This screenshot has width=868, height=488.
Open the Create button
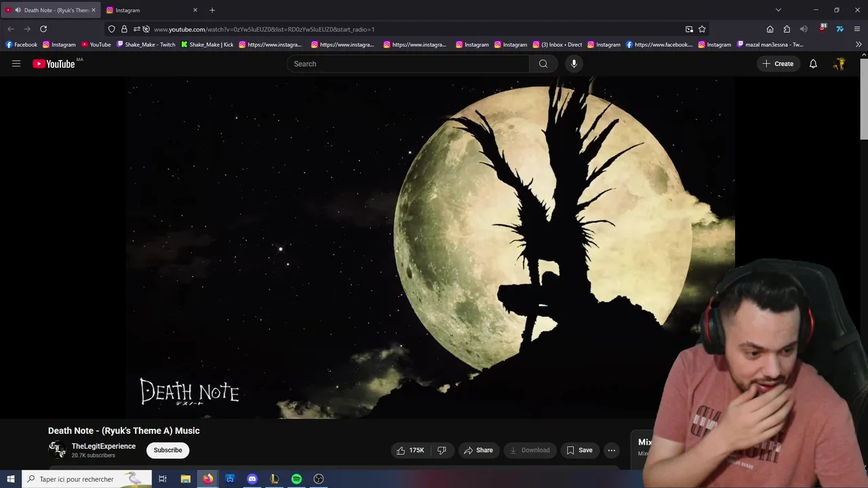[777, 64]
